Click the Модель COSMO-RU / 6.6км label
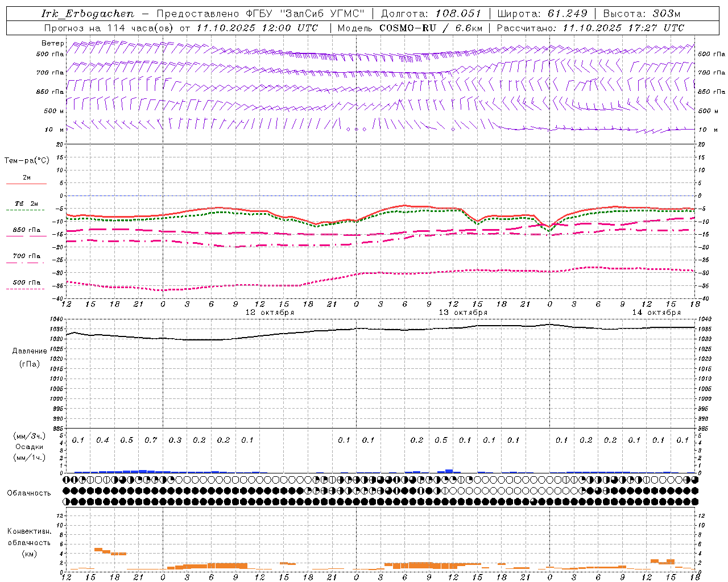The height and width of the screenshot is (582, 728). 410,28
